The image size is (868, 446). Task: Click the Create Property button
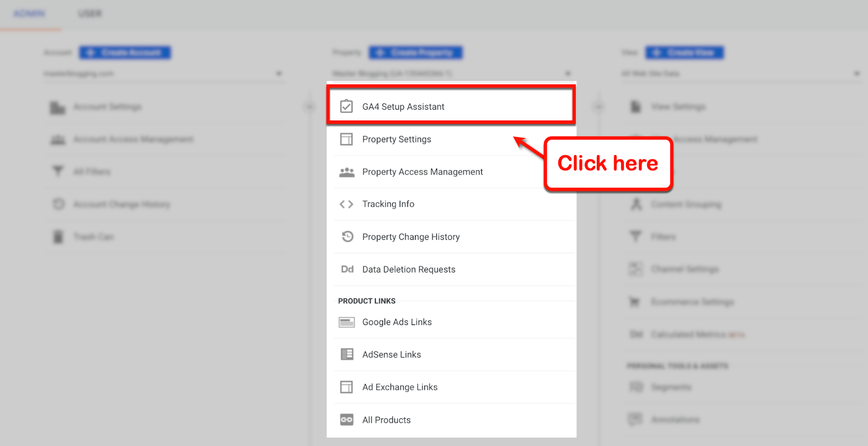(416, 53)
